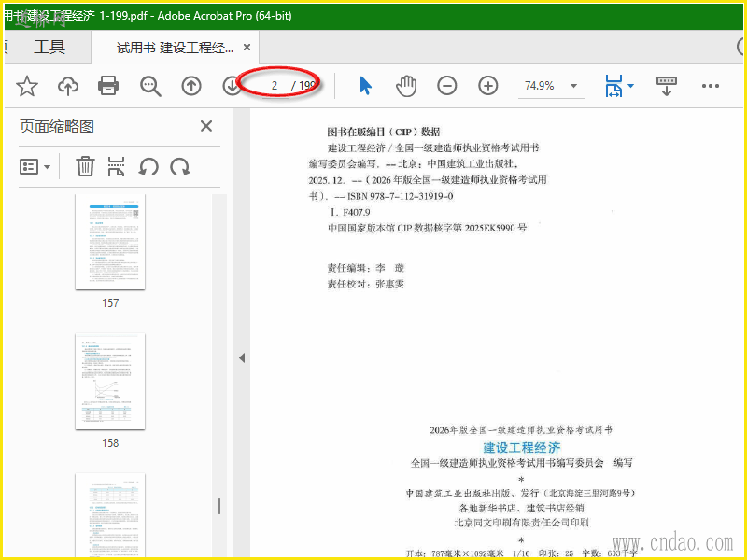747x560 pixels.
Task: Close the 页面缩略图 panel
Action: click(x=206, y=126)
